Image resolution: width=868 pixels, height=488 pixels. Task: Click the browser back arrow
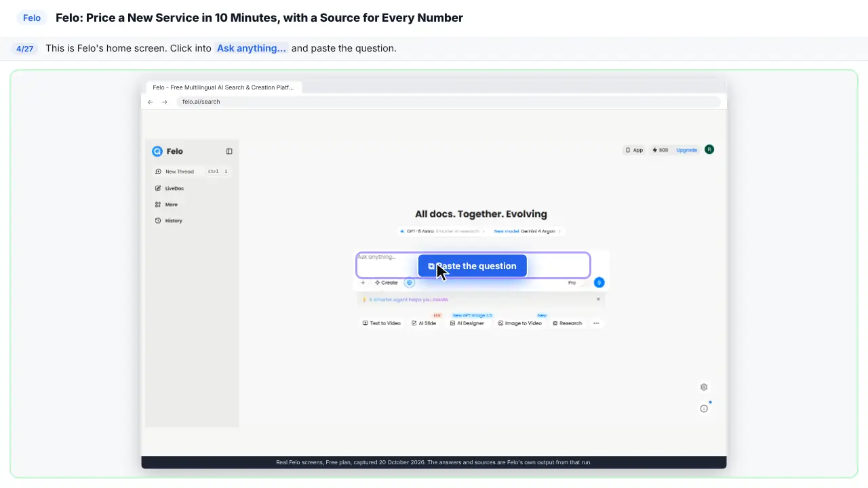(x=151, y=102)
